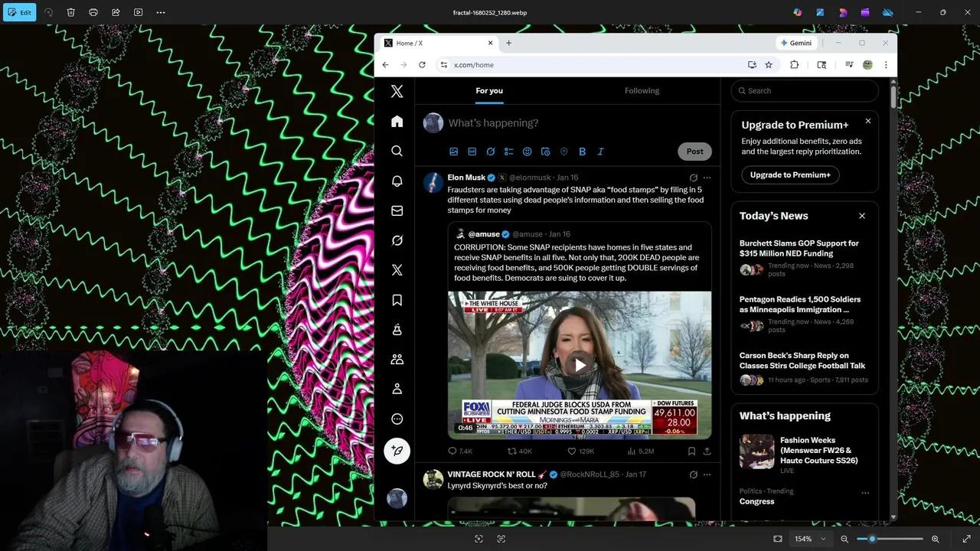Open Grok icon in X sidebar
Viewport: 980px width, 551px height.
tap(397, 240)
